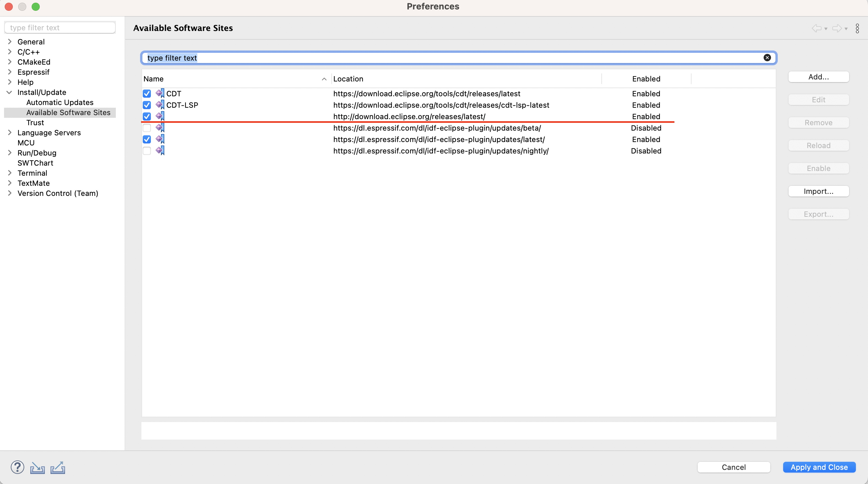Click the forward navigation arrow icon
Viewport: 868px width, 484px height.
[837, 28]
